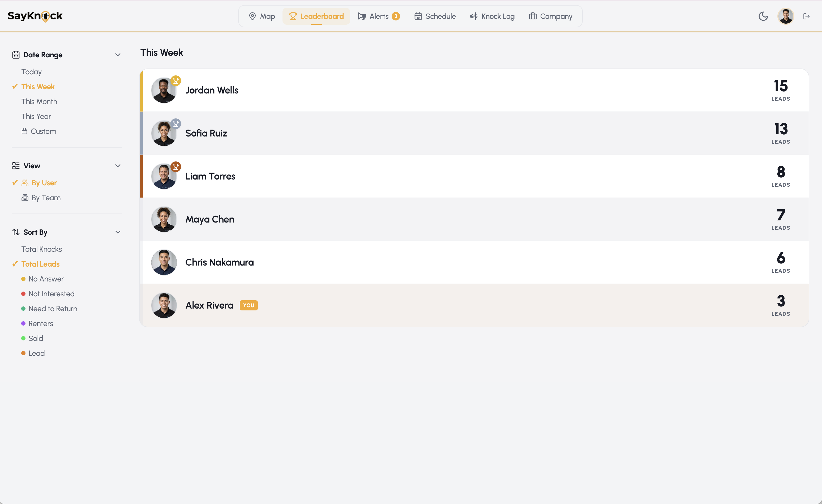This screenshot has width=822, height=504.
Task: Click the SayKnock logo
Action: [35, 16]
